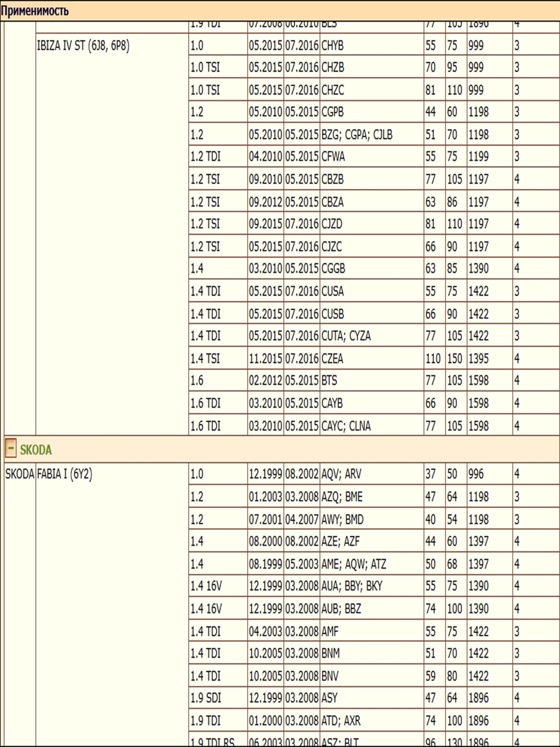Click the CHZC engine code cell
Screen dimensions: 560x747
point(333,90)
